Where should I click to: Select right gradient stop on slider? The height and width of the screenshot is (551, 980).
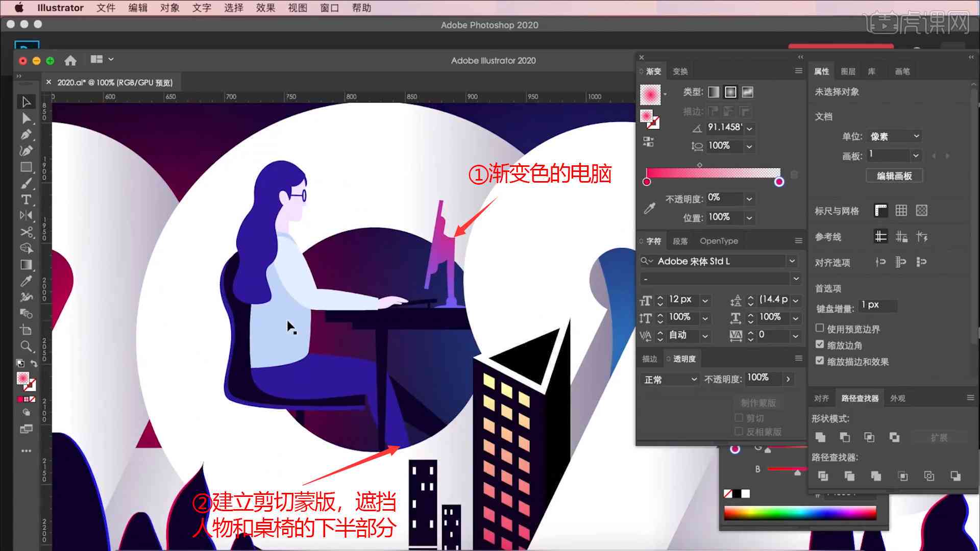click(x=779, y=182)
